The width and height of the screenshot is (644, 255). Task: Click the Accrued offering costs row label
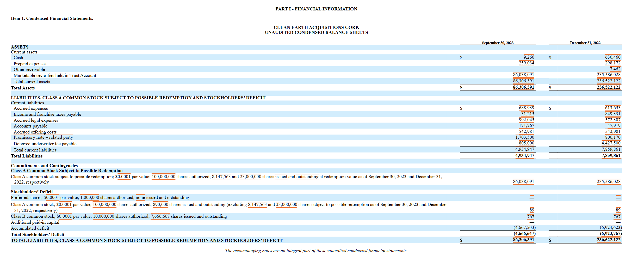click(x=35, y=132)
